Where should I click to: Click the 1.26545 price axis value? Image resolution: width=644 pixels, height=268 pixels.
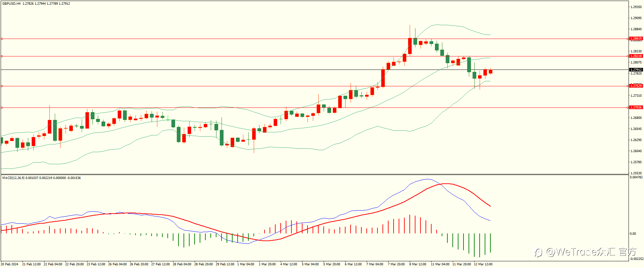click(636, 129)
